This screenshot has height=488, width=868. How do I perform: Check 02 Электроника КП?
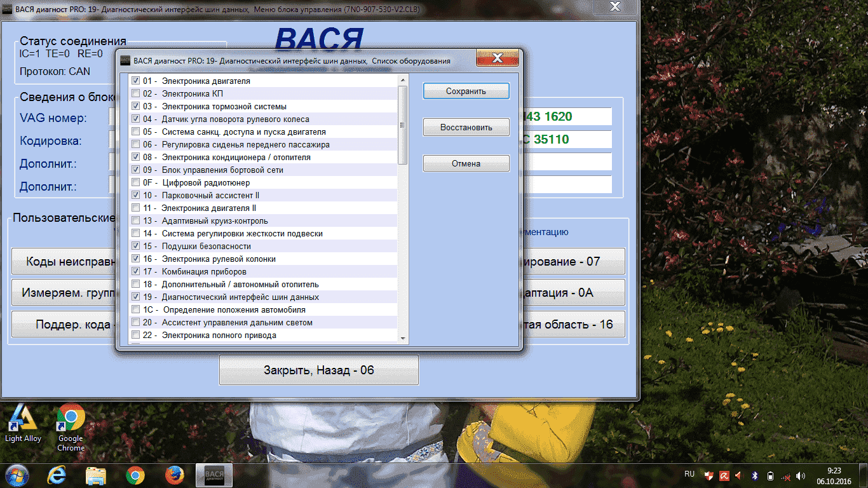tap(135, 93)
